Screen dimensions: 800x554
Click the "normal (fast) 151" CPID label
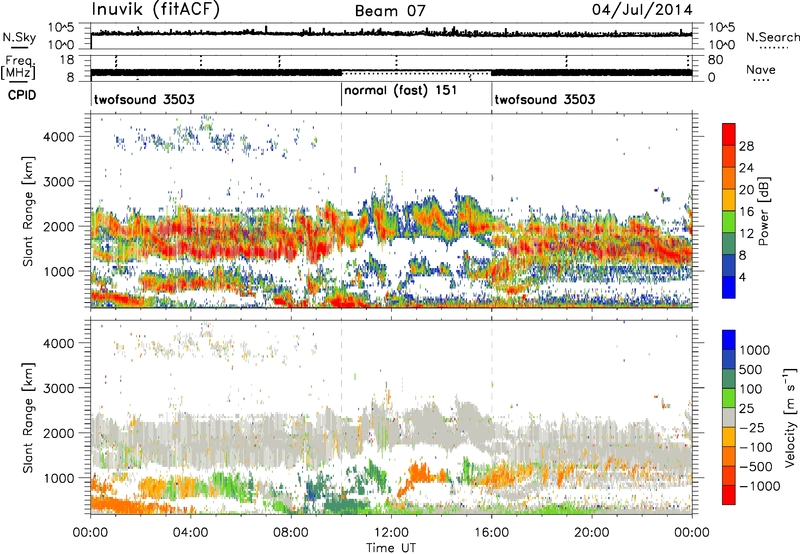click(401, 91)
